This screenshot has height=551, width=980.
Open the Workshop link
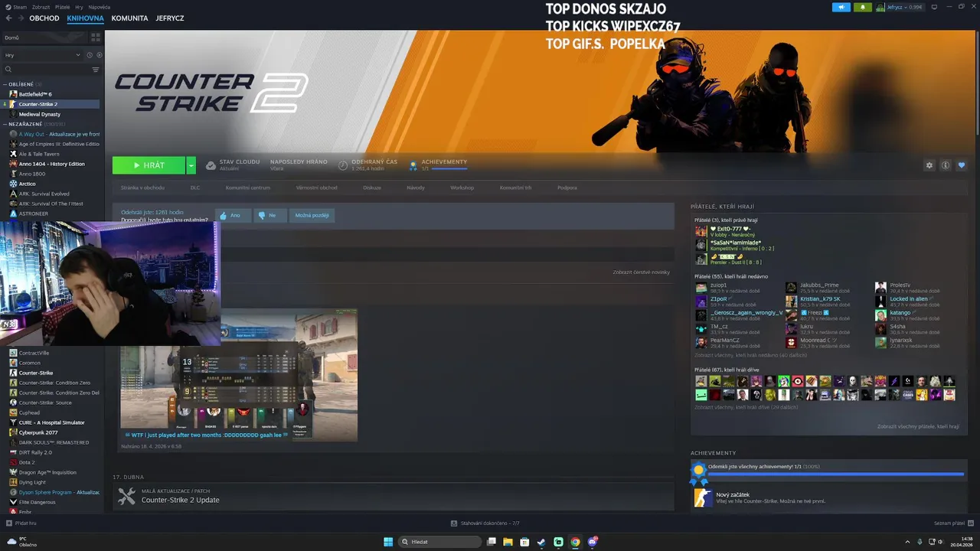(x=462, y=187)
